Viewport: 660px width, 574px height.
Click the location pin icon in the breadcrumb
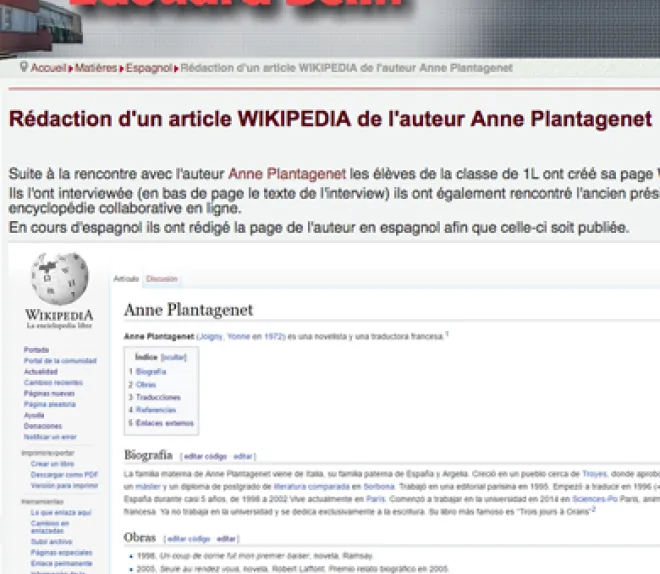coord(24,67)
